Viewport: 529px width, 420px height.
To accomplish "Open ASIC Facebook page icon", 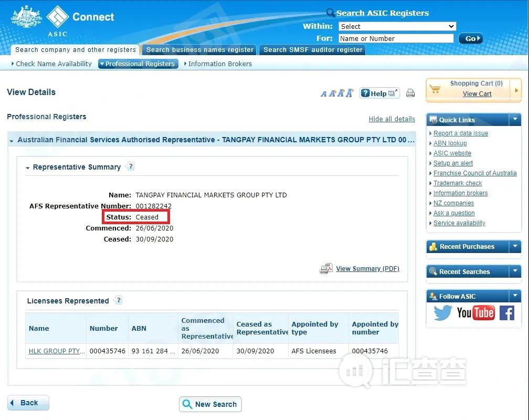I will click(x=507, y=313).
